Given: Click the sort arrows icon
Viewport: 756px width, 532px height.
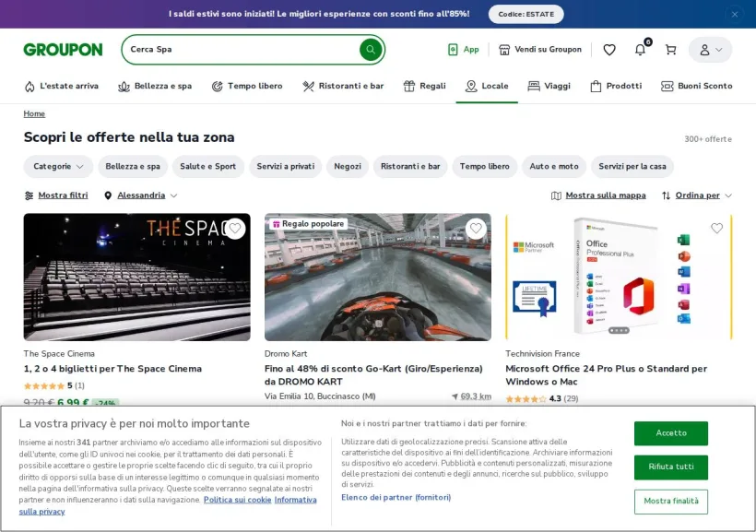Looking at the screenshot, I should tap(667, 195).
